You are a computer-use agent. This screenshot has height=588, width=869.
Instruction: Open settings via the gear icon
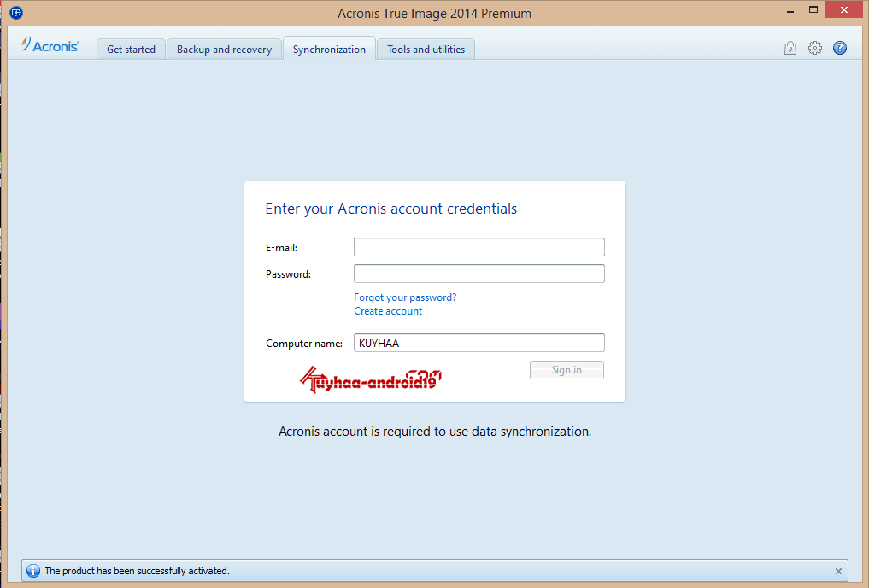coord(814,48)
